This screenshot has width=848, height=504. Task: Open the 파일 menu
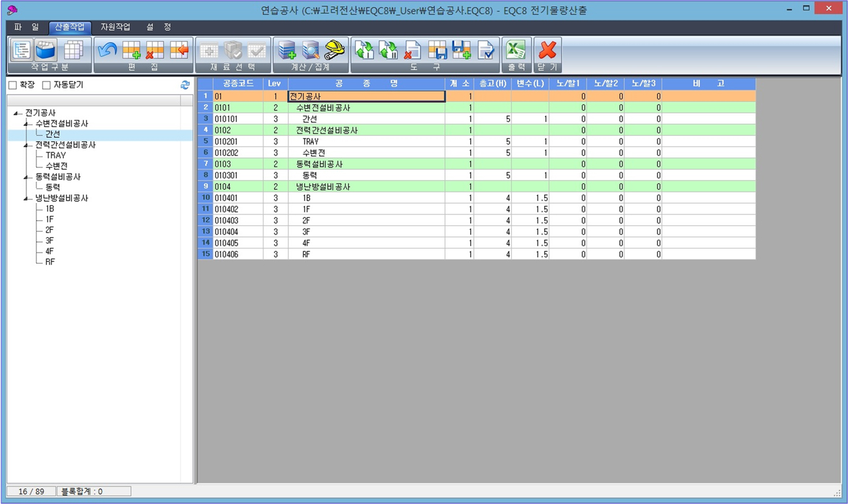click(26, 28)
